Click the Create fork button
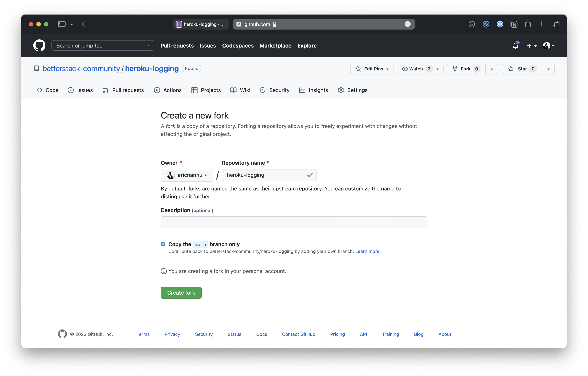 pyautogui.click(x=181, y=293)
